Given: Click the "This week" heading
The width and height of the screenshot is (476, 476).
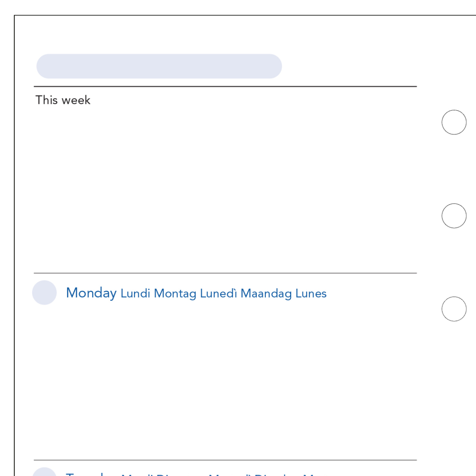Looking at the screenshot, I should 63,100.
